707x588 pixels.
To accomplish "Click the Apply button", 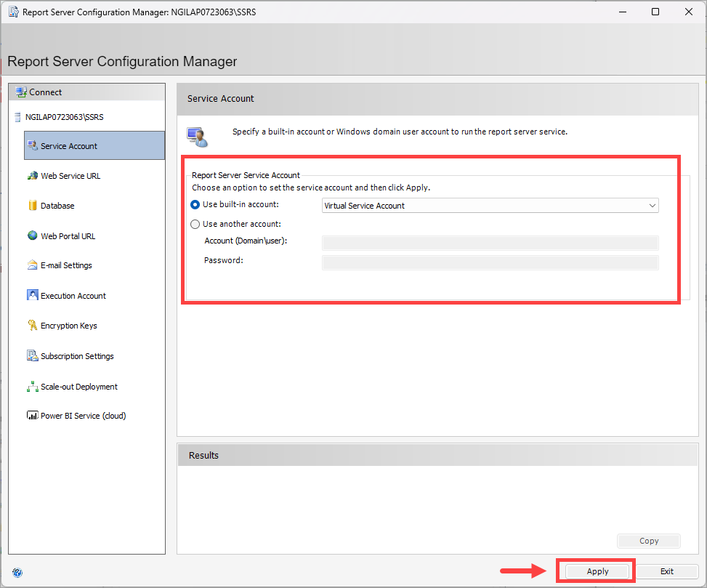I will click(x=597, y=571).
